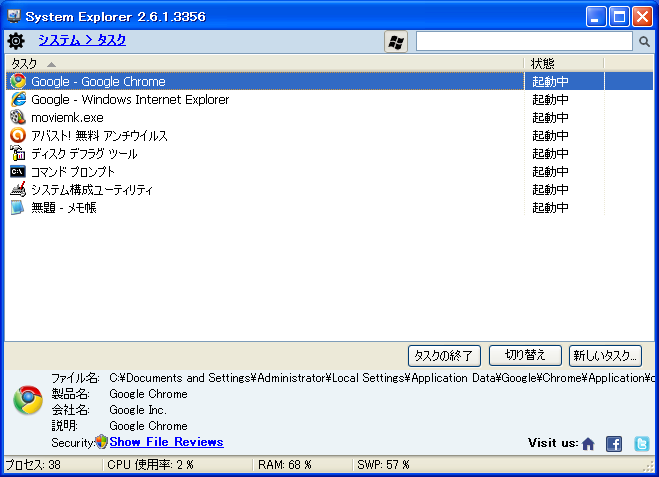Click the Notepad task icon

(x=18, y=208)
